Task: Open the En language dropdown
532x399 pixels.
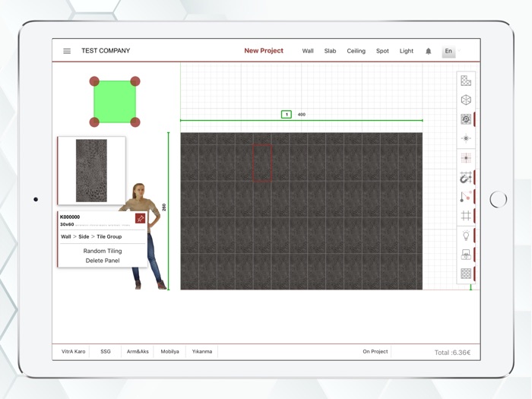Action: pos(449,51)
